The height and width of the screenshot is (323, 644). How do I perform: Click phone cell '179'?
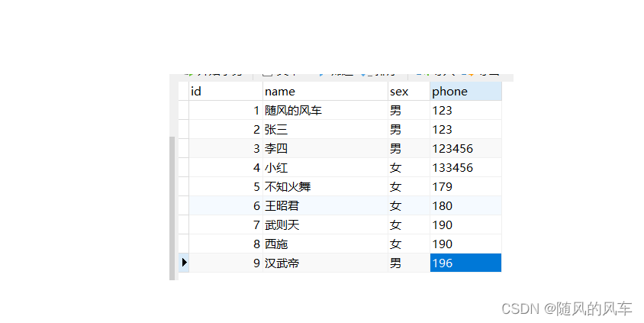[x=465, y=186]
